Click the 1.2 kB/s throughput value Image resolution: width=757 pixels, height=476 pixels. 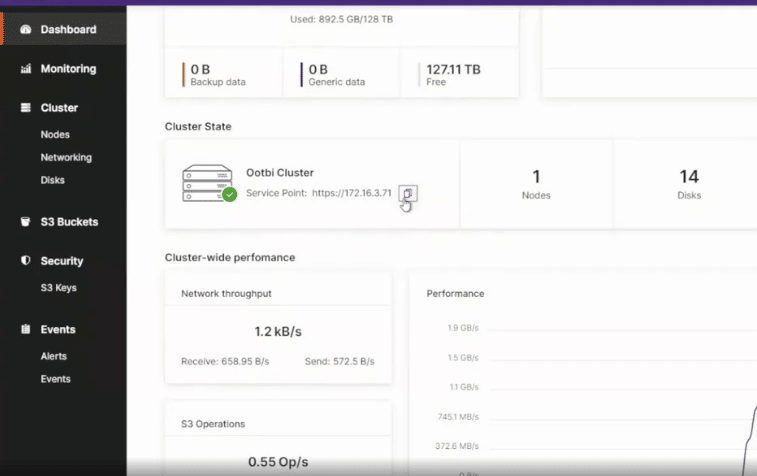278,332
